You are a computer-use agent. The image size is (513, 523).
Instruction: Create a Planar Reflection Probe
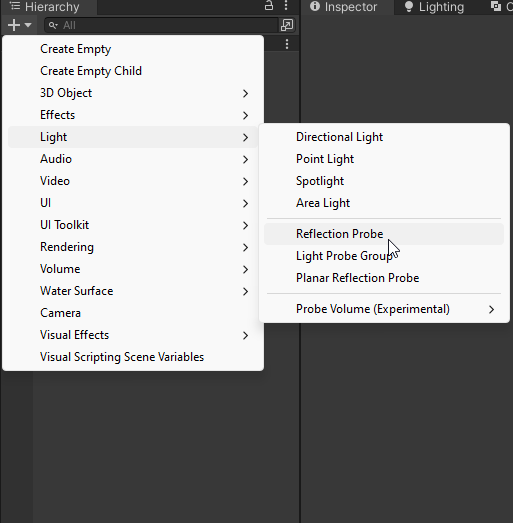(384, 278)
